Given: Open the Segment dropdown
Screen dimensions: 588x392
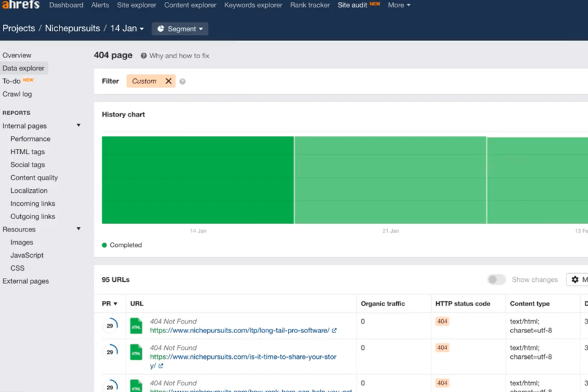Looking at the screenshot, I should point(180,29).
